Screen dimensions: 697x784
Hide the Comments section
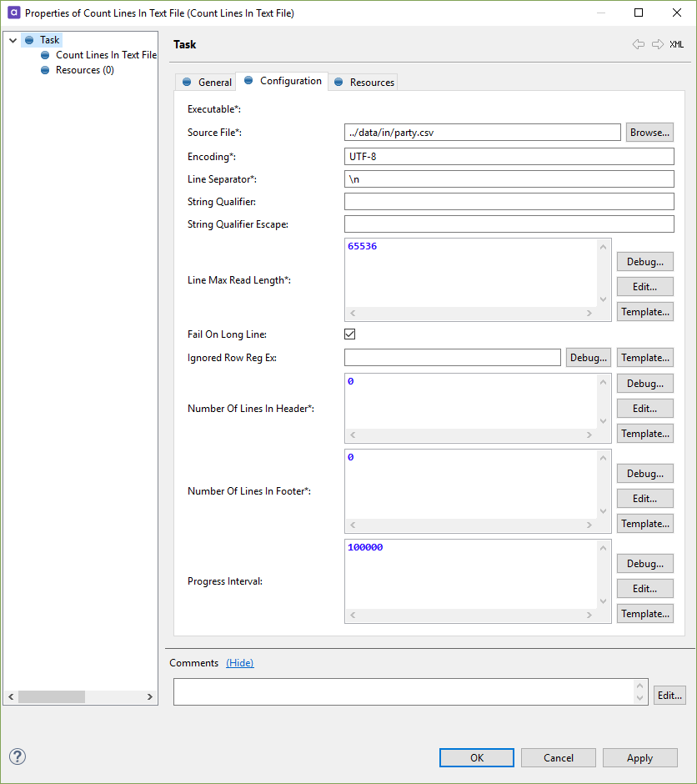point(239,662)
